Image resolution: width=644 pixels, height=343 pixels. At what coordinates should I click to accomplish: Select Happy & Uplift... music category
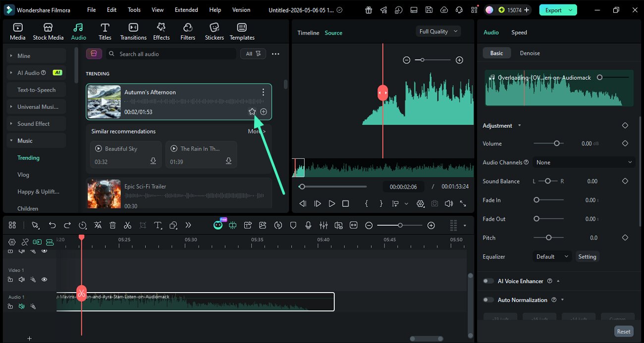pos(38,192)
